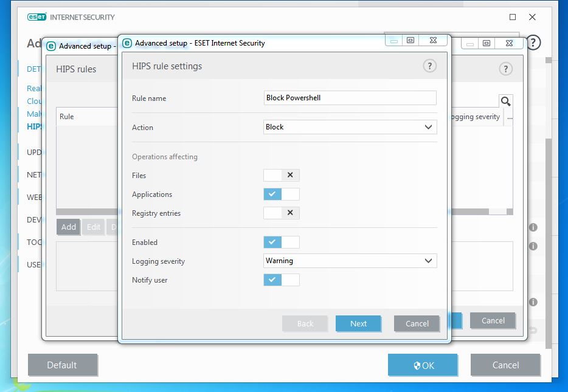This screenshot has height=392, width=568.
Task: Click the disabled Back button
Action: 305,323
